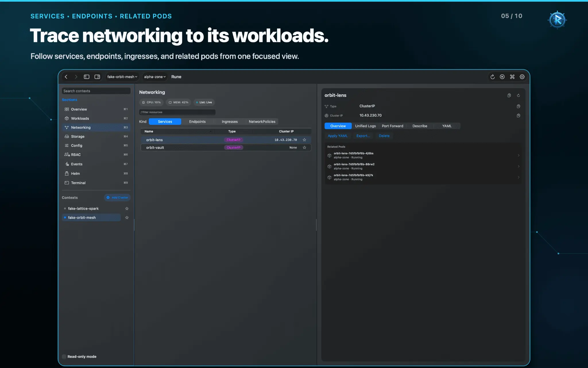Star the fake-orbit-mesh context
This screenshot has height=368, width=588.
point(127,218)
